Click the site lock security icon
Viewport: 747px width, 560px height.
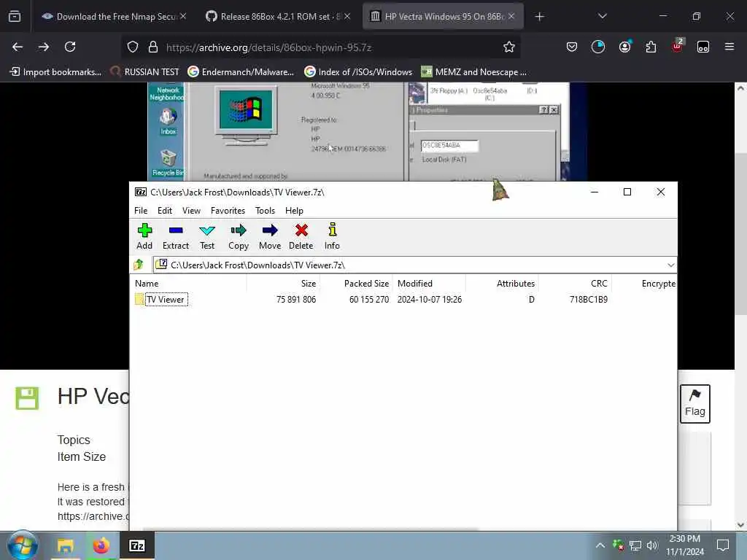(153, 47)
